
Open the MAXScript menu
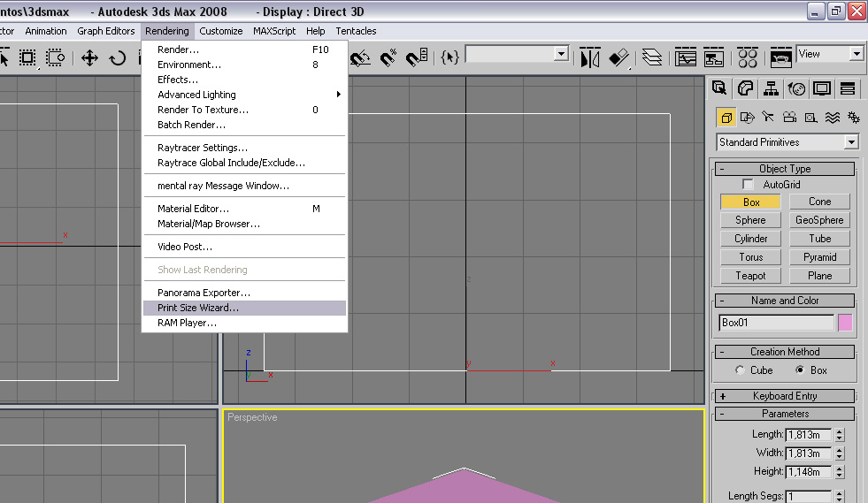(x=274, y=31)
